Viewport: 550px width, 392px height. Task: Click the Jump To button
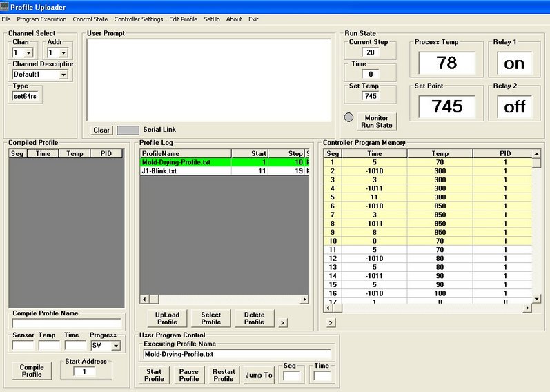point(259,375)
